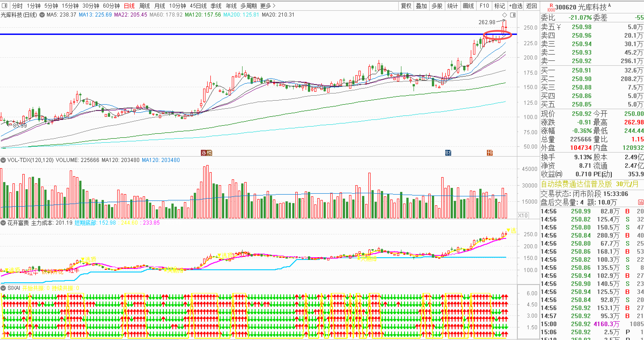Toggle the indicator circle next to 光库科技(日线)
The image size is (644, 340).
pos(42,15)
